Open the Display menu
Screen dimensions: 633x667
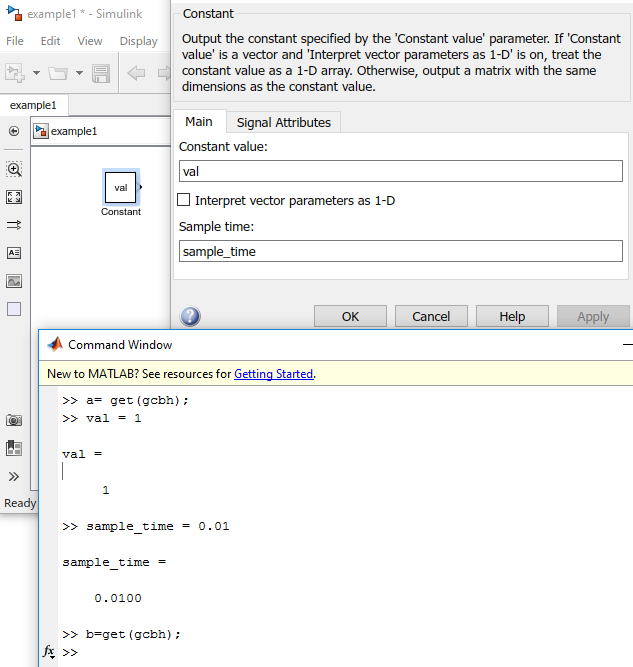(138, 41)
